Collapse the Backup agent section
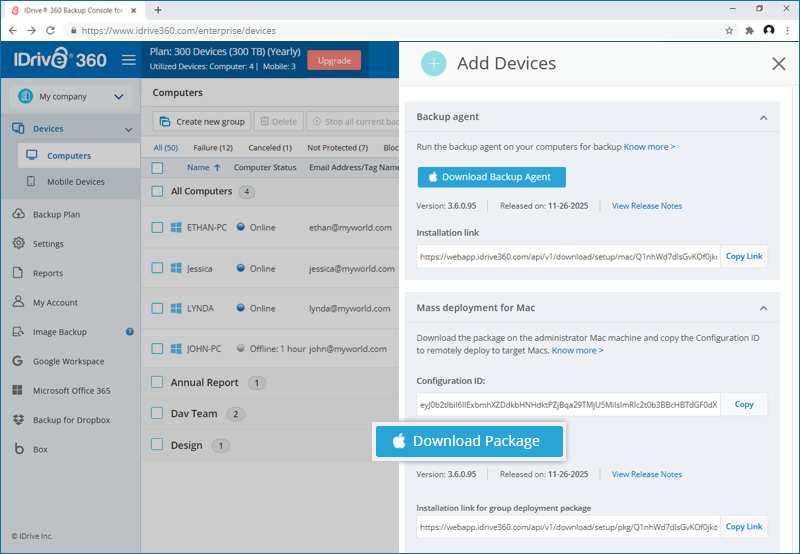 763,118
